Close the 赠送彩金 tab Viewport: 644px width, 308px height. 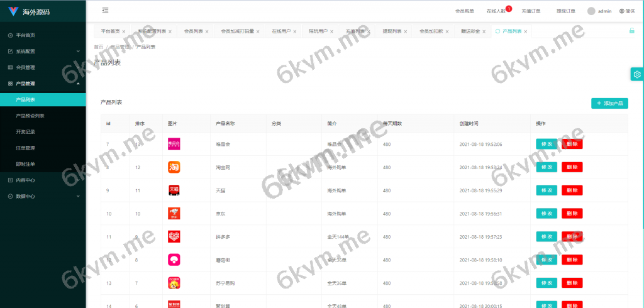tap(484, 31)
